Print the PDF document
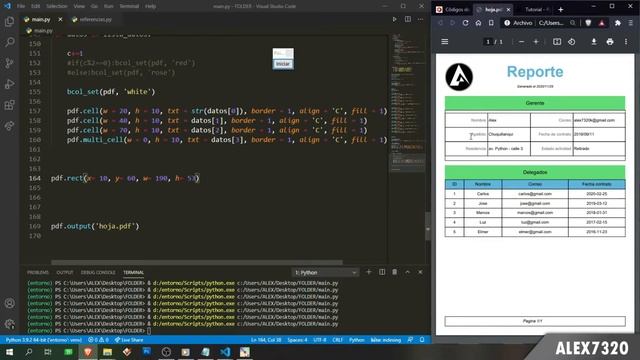 click(x=610, y=42)
